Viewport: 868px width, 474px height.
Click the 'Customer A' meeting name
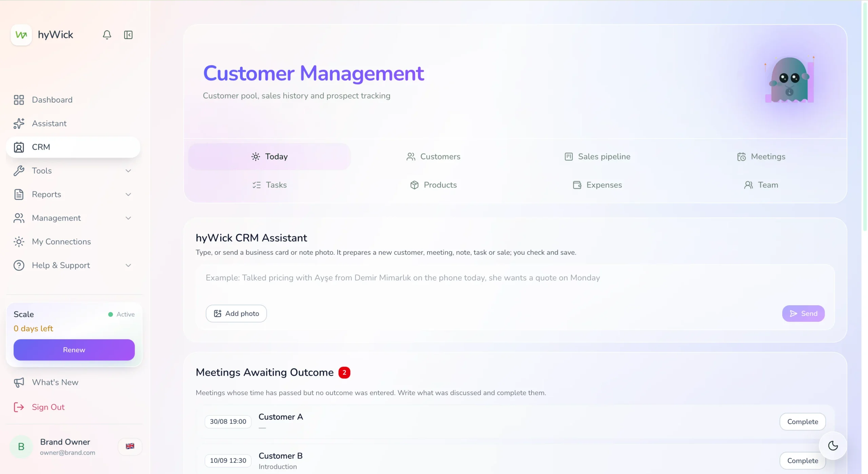pos(280,417)
